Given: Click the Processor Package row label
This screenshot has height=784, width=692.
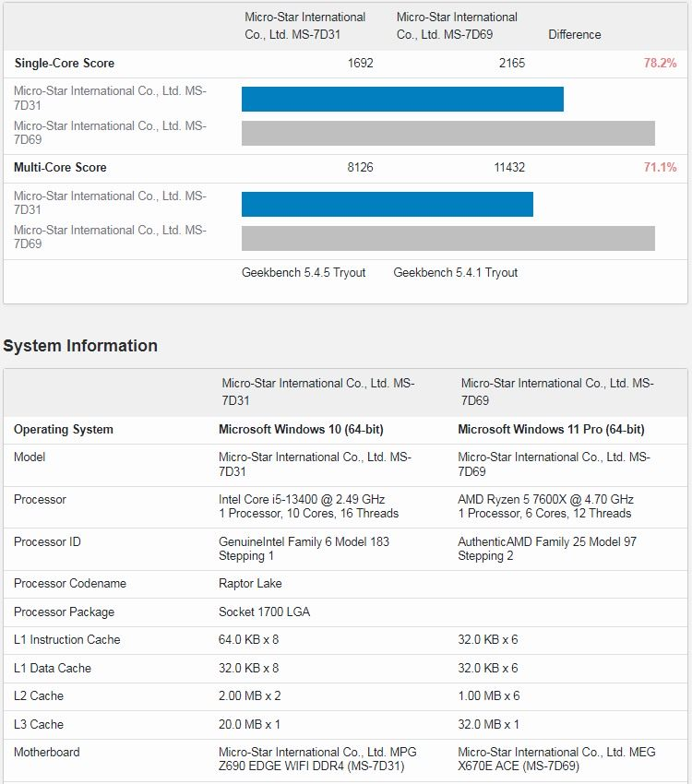Looking at the screenshot, I should [x=64, y=612].
